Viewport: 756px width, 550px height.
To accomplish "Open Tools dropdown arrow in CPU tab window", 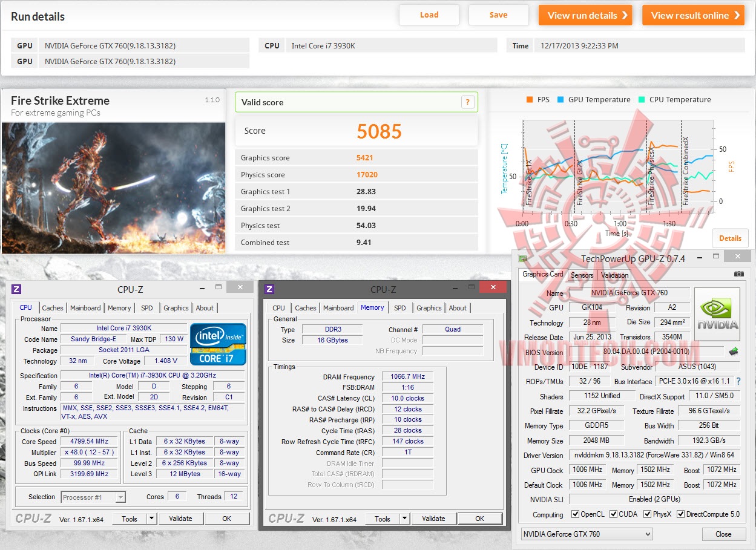I will tap(151, 519).
